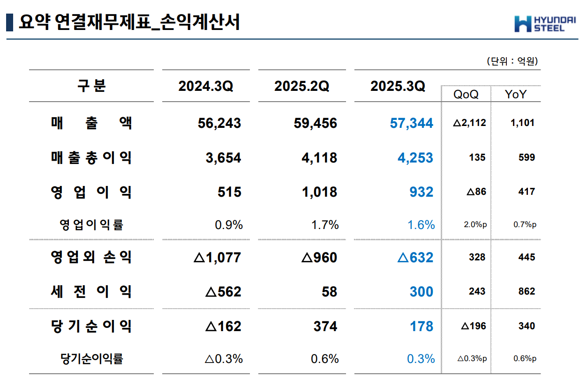Select the △1,077 value for 2024.3Q
The image size is (580, 392).
click(217, 258)
